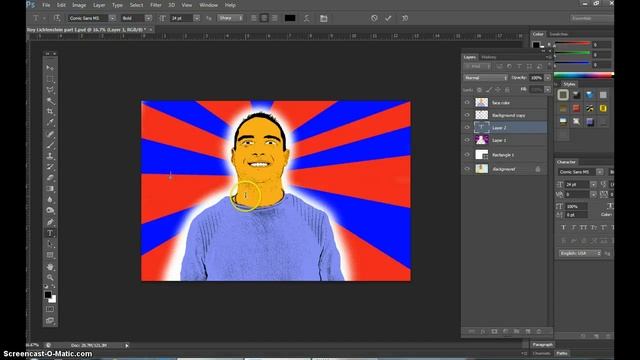Select the Move tool in the toolbox
This screenshot has width=640, height=360.
pyautogui.click(x=50, y=68)
